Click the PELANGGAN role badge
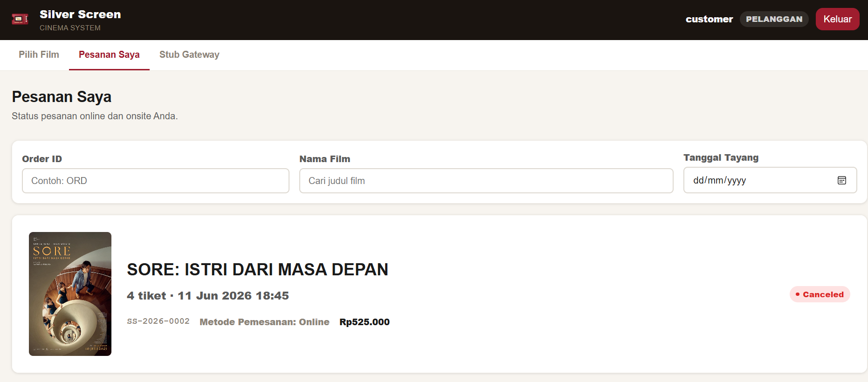Screen dimensions: 868x382 coord(774,19)
